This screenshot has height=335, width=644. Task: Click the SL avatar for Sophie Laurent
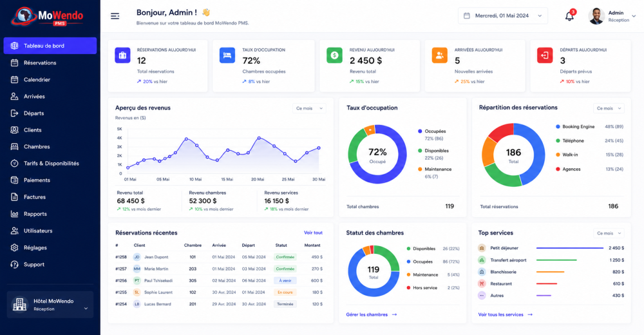tap(137, 292)
